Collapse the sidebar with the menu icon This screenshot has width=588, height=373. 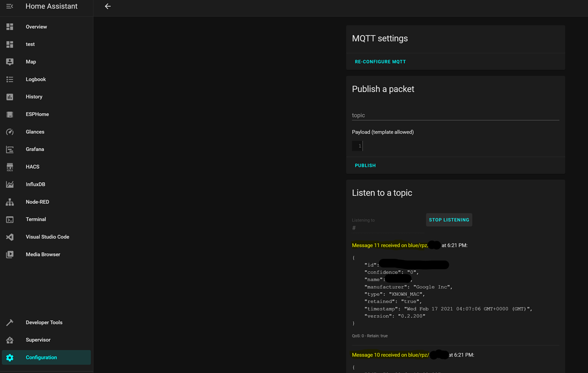tap(10, 6)
